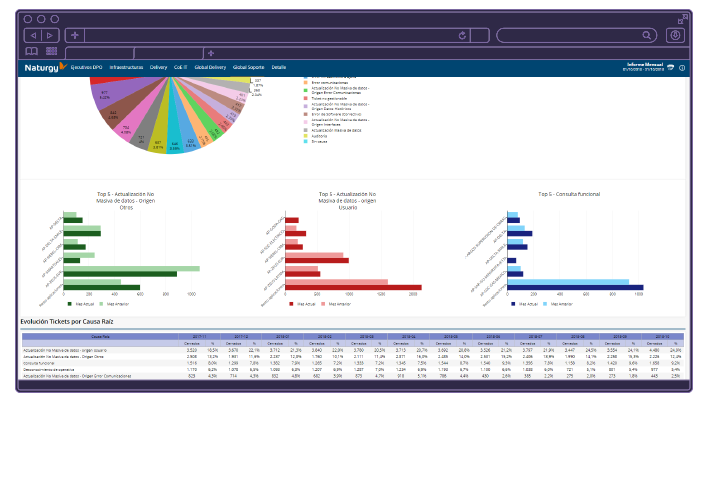708x497 pixels.
Task: Click the Naturgy logo
Action: pos(44,67)
